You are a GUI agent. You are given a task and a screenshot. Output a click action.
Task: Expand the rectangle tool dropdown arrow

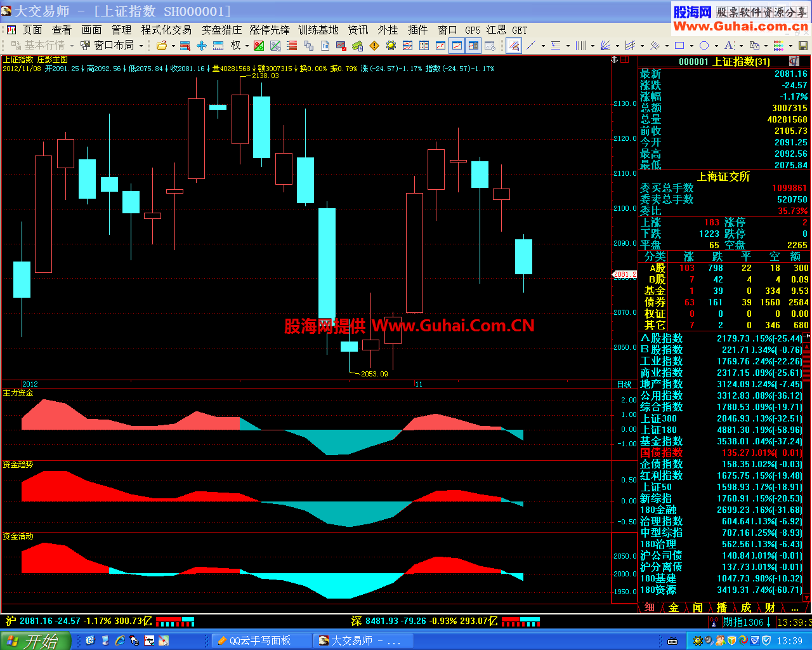691,46
